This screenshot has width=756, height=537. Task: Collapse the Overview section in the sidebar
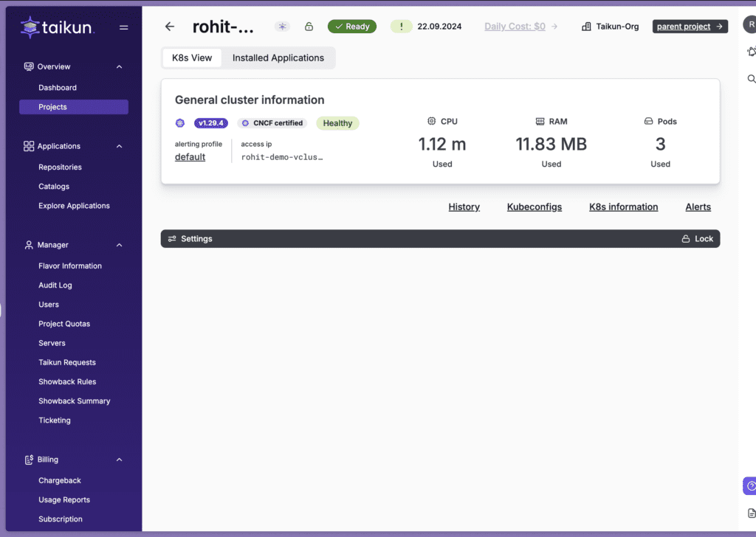119,66
